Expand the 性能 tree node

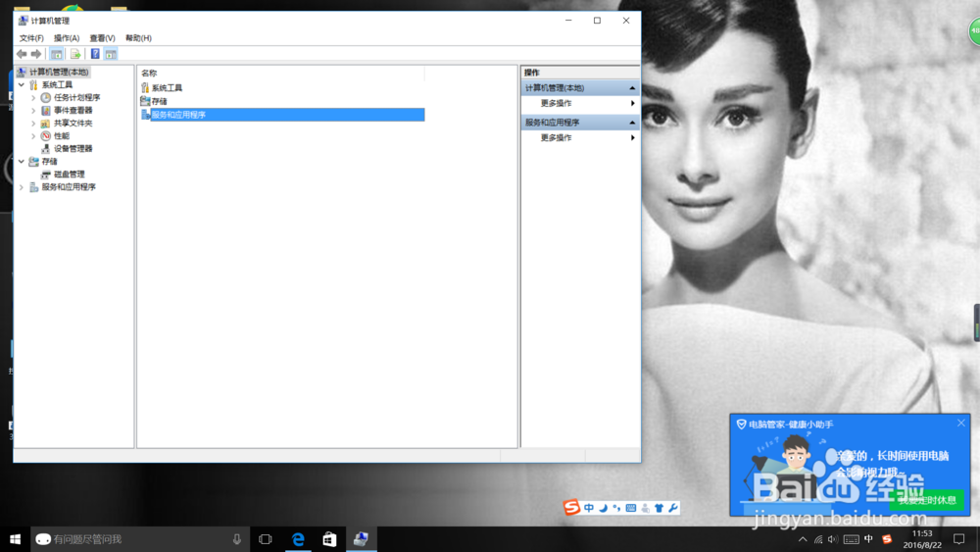coord(33,135)
